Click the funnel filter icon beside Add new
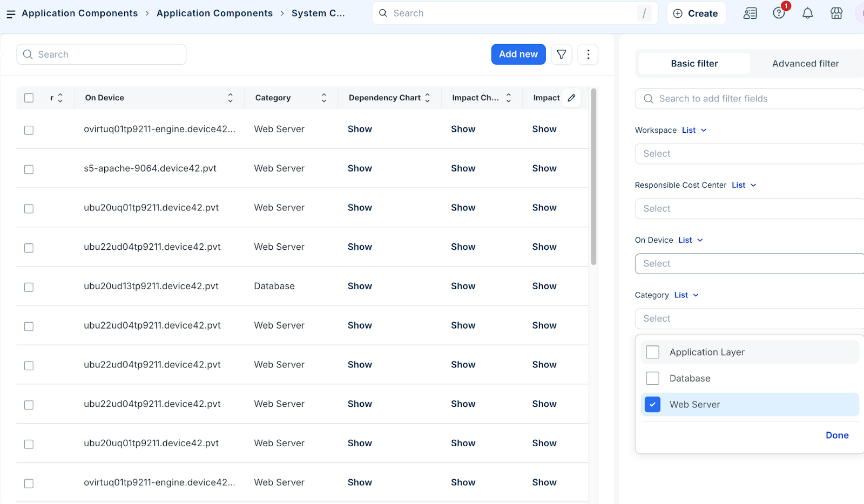The width and height of the screenshot is (864, 504). pos(562,55)
